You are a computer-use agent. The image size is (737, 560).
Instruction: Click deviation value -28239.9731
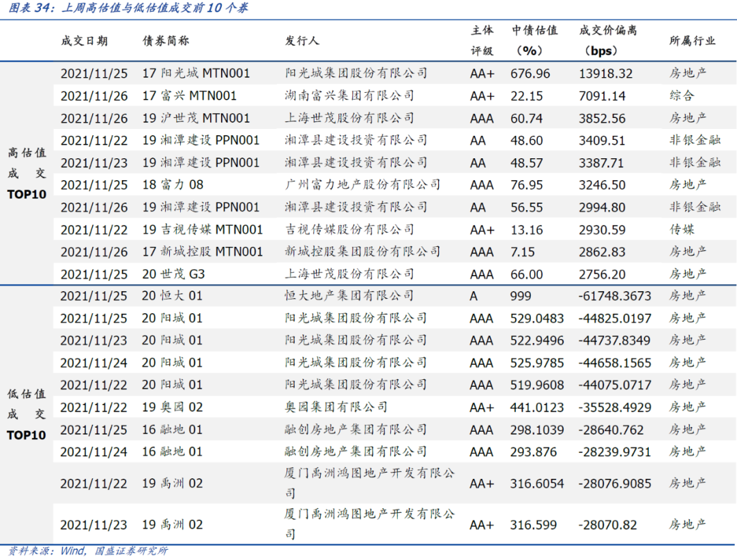coord(615,452)
